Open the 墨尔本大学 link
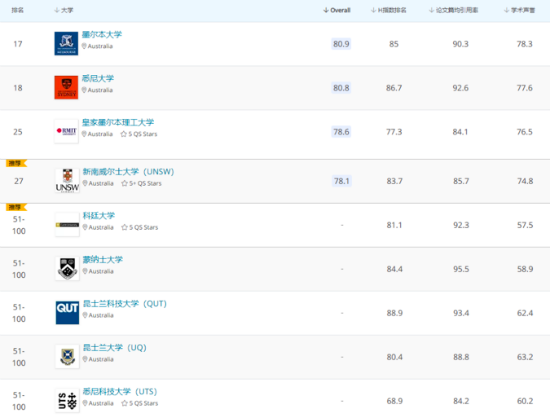 coord(102,35)
